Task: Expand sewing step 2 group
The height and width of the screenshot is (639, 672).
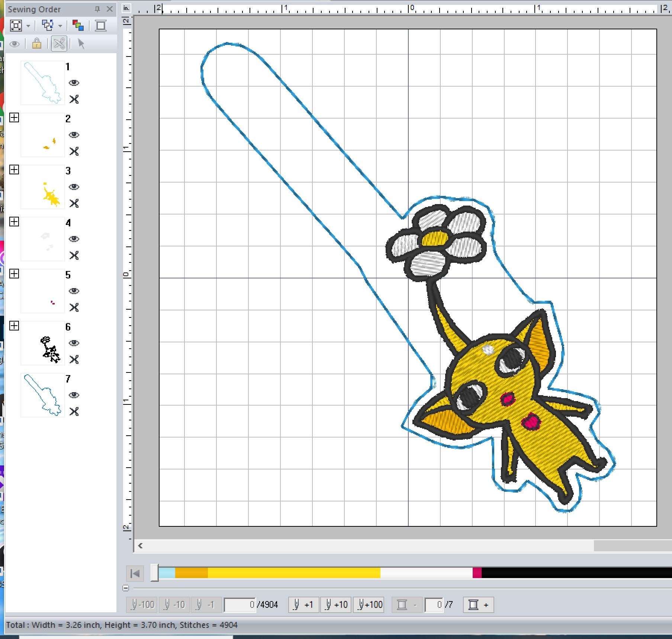Action: point(14,118)
